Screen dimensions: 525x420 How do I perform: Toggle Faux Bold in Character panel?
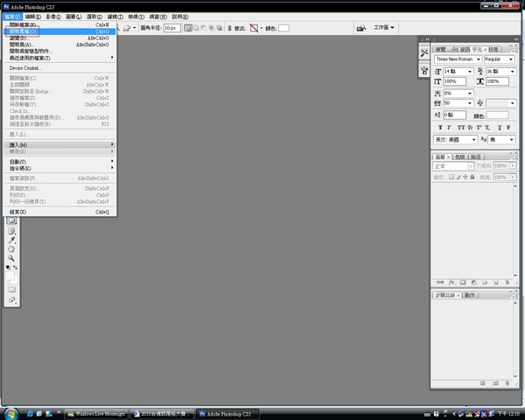[440, 127]
